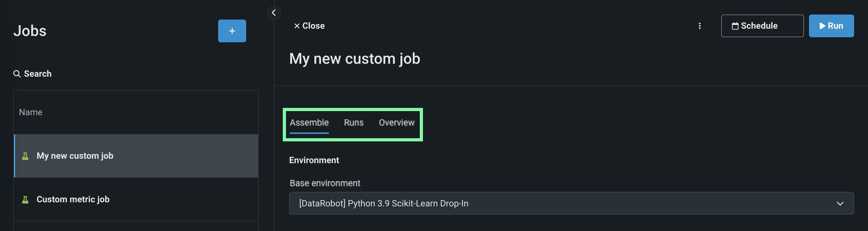Switch to the Assemble tab
The height and width of the screenshot is (231, 868).
pos(309,122)
